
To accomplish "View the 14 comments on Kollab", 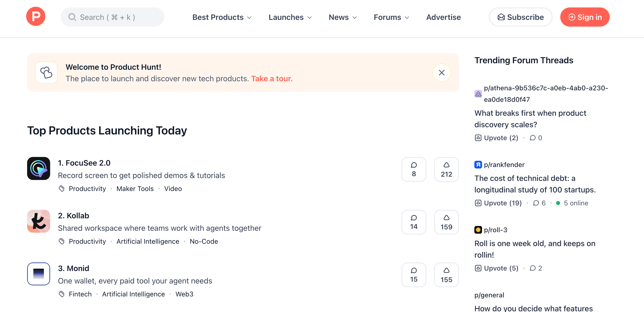I will [414, 222].
